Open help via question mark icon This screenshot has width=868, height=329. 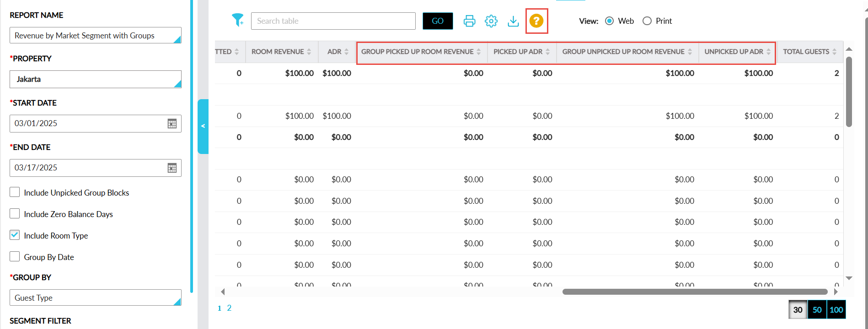(x=536, y=21)
